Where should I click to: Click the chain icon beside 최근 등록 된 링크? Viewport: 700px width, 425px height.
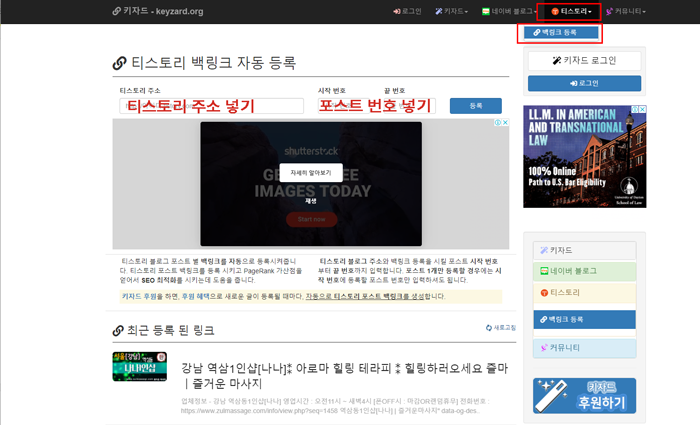[x=118, y=331]
